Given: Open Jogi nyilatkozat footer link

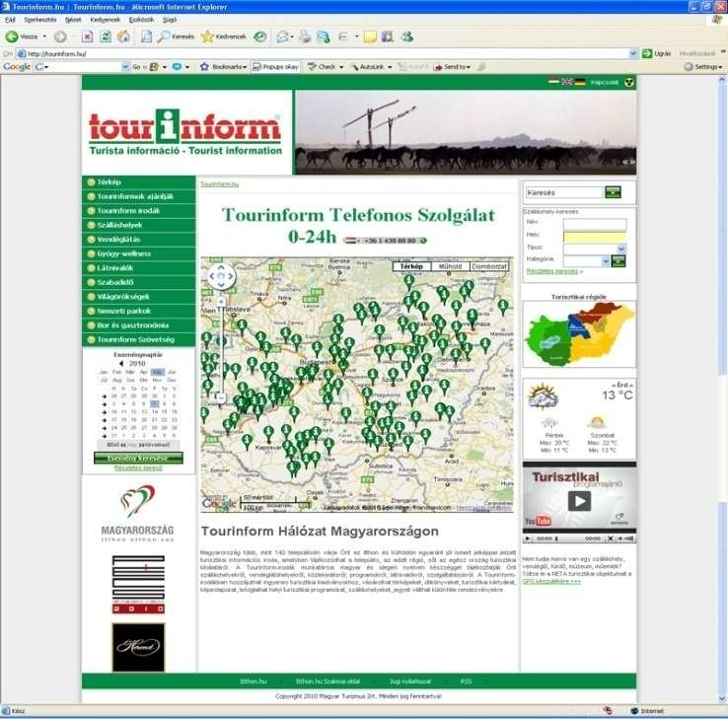Looking at the screenshot, I should coord(410,682).
